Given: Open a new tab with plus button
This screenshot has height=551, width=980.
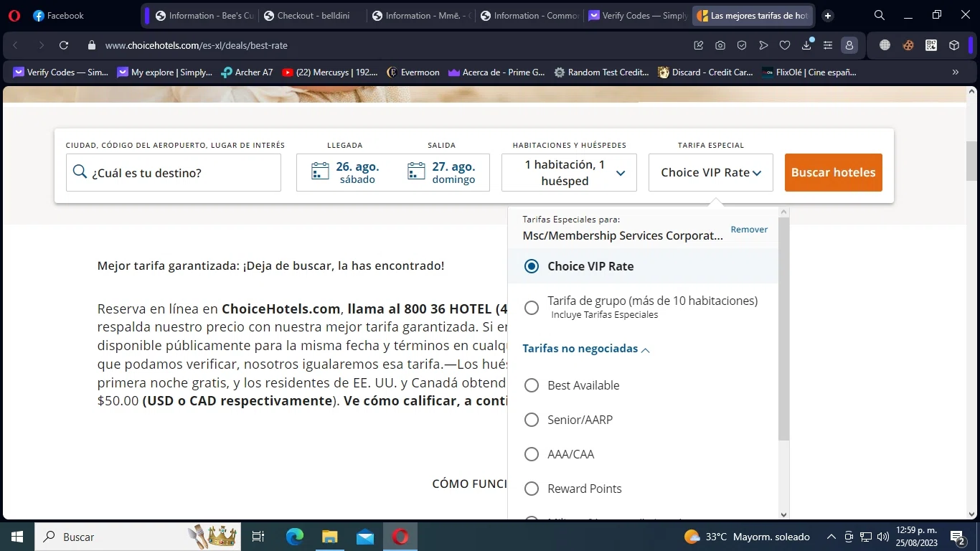Looking at the screenshot, I should (828, 16).
